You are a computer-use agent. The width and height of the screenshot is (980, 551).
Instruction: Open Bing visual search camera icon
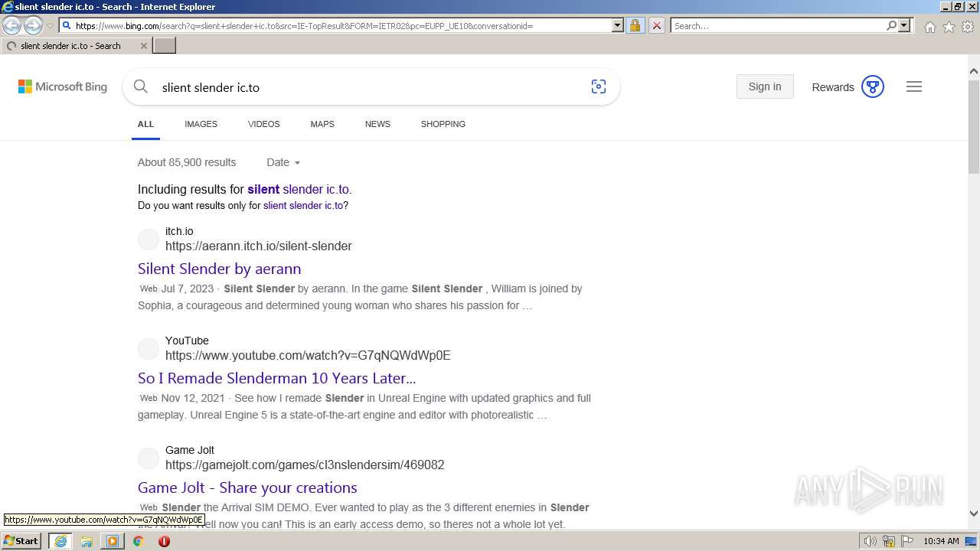[599, 86]
